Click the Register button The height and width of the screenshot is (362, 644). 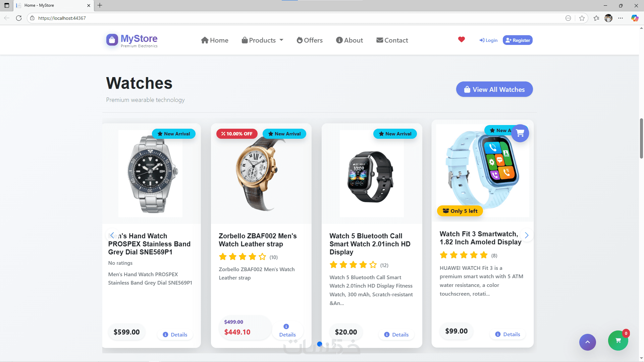(518, 40)
